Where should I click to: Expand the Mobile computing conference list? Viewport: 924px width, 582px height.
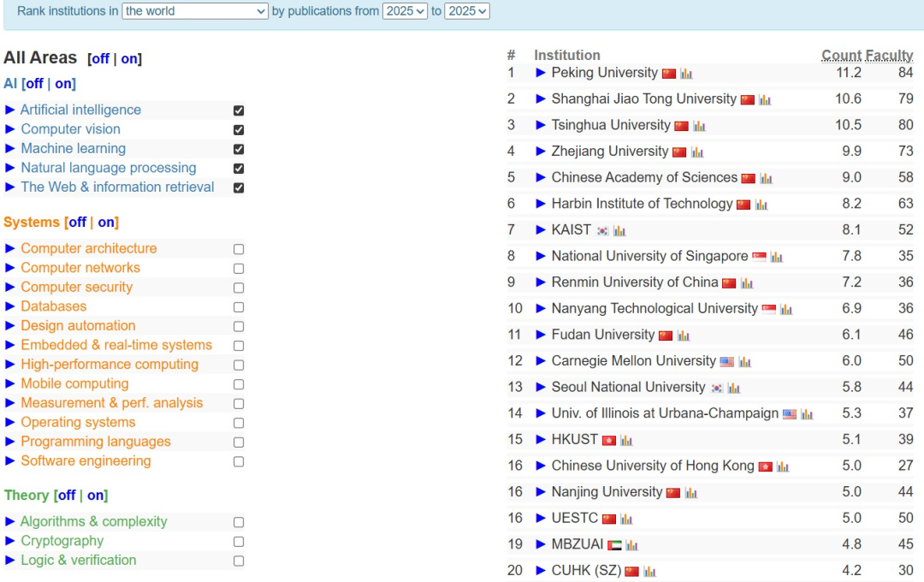click(9, 384)
